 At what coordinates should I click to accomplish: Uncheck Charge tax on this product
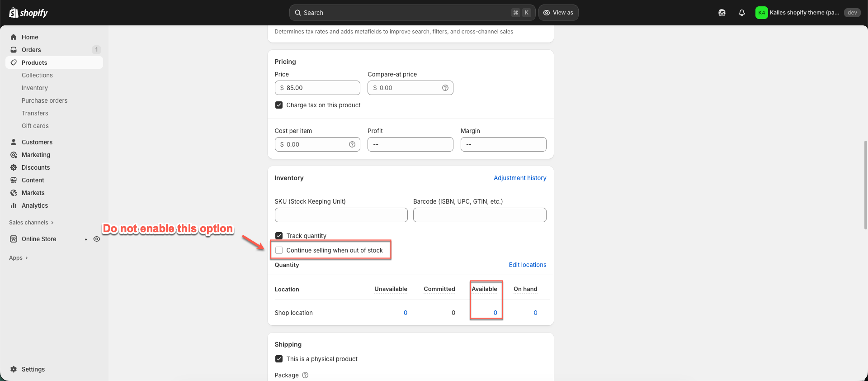[279, 105]
